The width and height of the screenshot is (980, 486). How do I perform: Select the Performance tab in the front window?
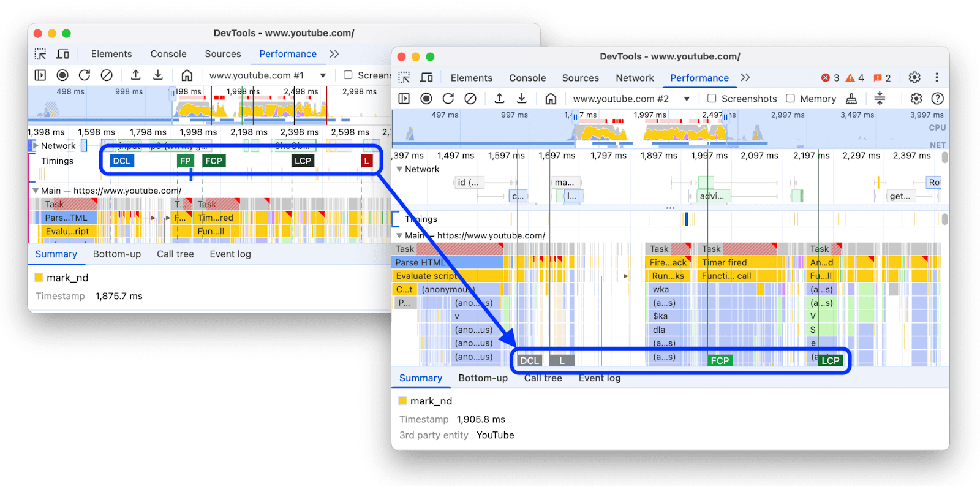click(x=699, y=78)
